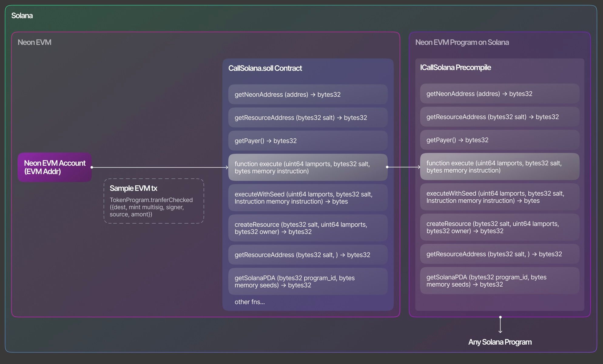This screenshot has height=364, width=603.
Task: Click the highlighted function execute in CallSolana contract
Action: 308,167
